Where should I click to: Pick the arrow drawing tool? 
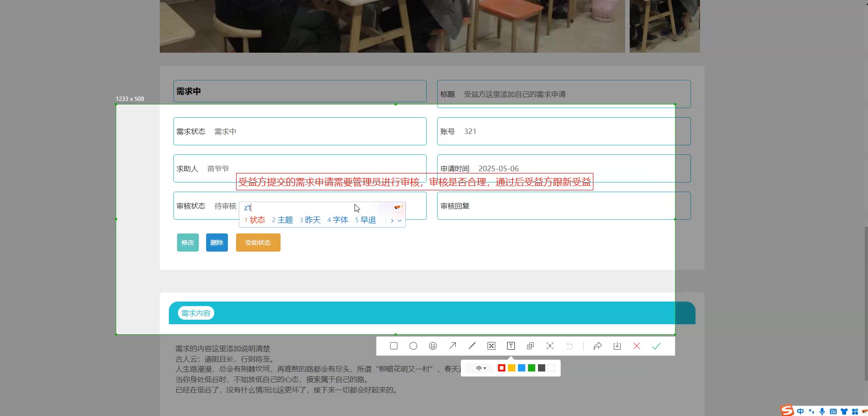click(x=453, y=346)
